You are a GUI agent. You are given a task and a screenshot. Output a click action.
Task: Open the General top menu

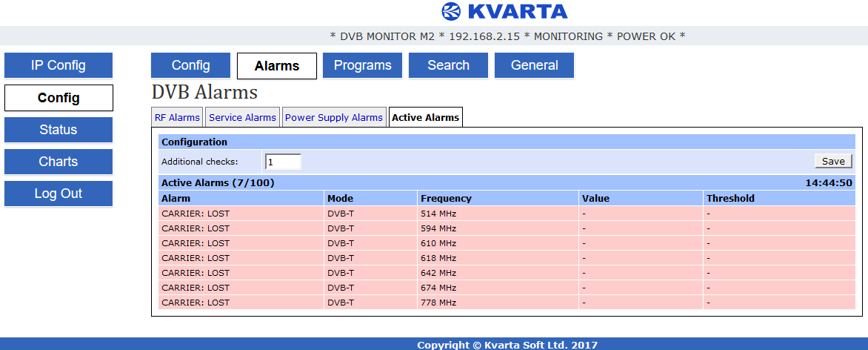(x=534, y=65)
